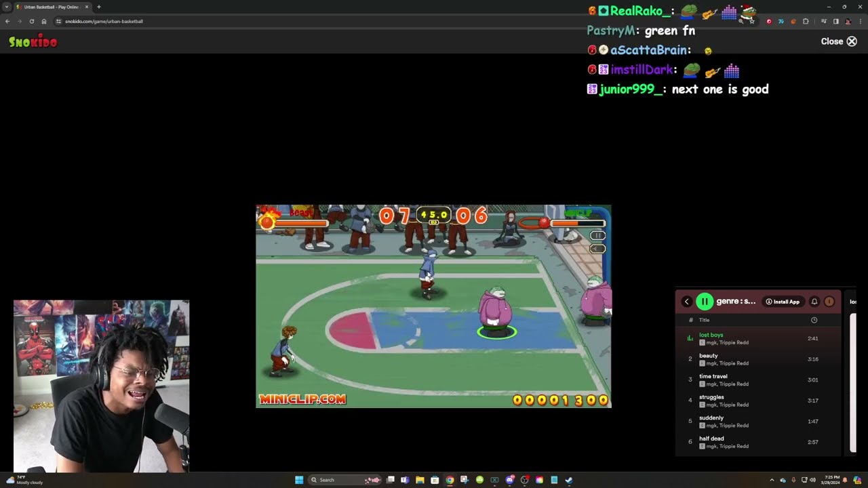This screenshot has height=488, width=868.
Task: Open the clock and date panel
Action: [830, 480]
